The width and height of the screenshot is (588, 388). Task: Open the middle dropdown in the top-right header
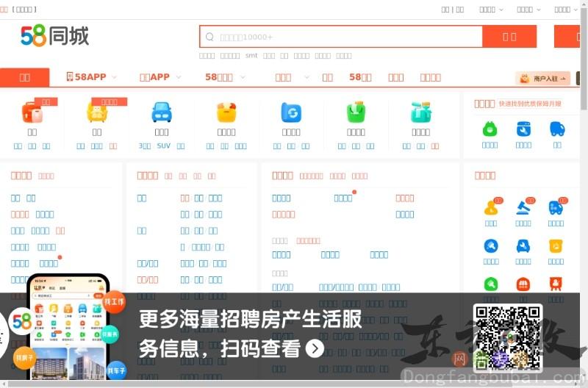coord(528,10)
